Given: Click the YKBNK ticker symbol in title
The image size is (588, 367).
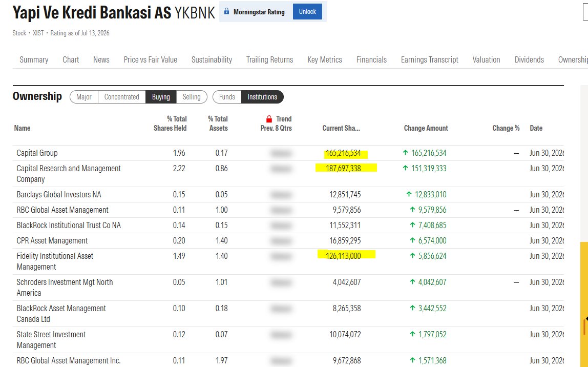Looking at the screenshot, I should click(x=195, y=13).
